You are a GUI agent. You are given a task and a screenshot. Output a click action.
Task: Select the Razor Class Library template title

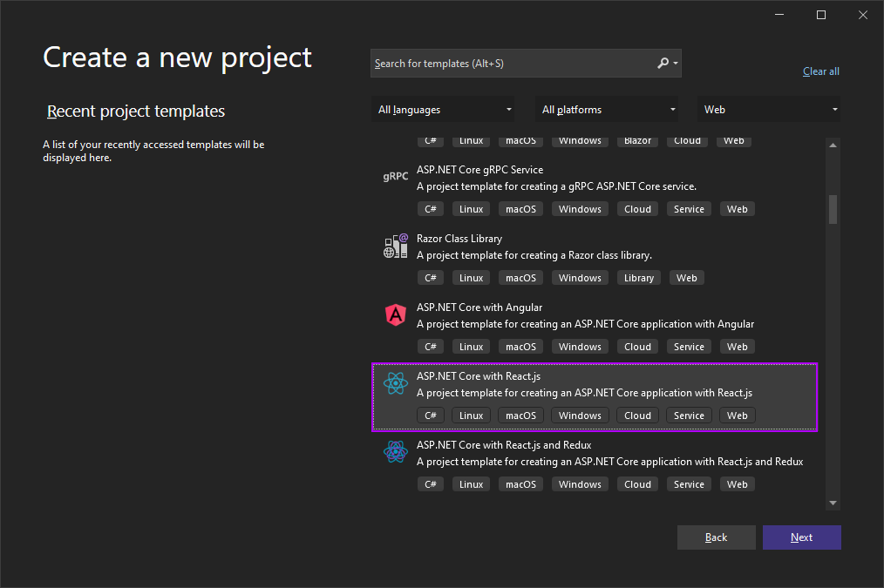[x=459, y=238]
